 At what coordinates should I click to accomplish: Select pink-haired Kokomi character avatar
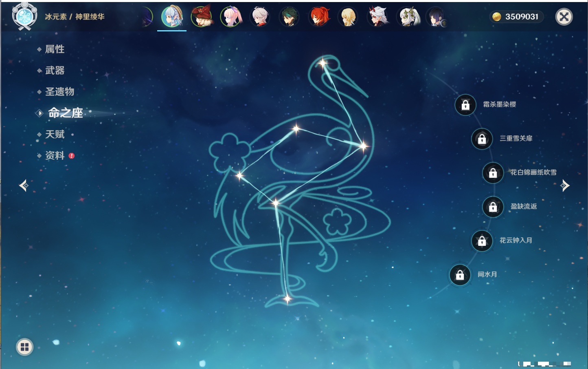point(231,17)
